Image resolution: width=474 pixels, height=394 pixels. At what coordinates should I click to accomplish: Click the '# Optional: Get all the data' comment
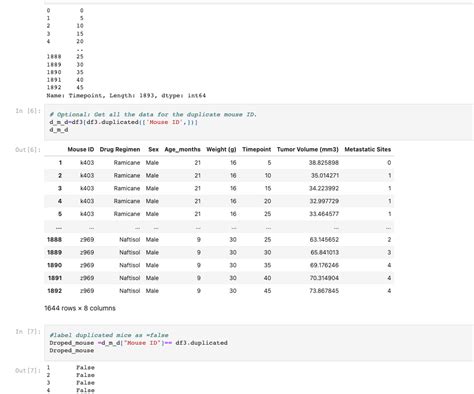[153, 114]
